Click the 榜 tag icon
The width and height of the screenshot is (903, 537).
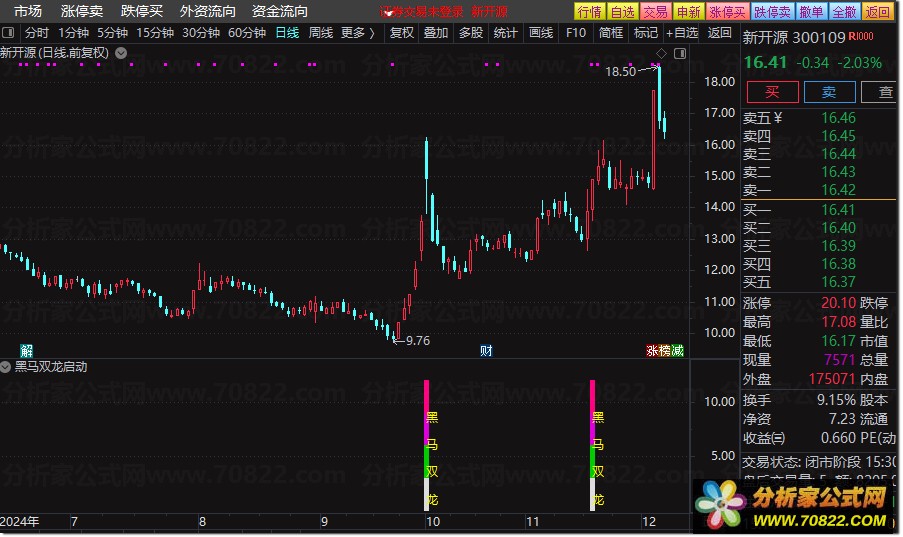[x=665, y=350]
